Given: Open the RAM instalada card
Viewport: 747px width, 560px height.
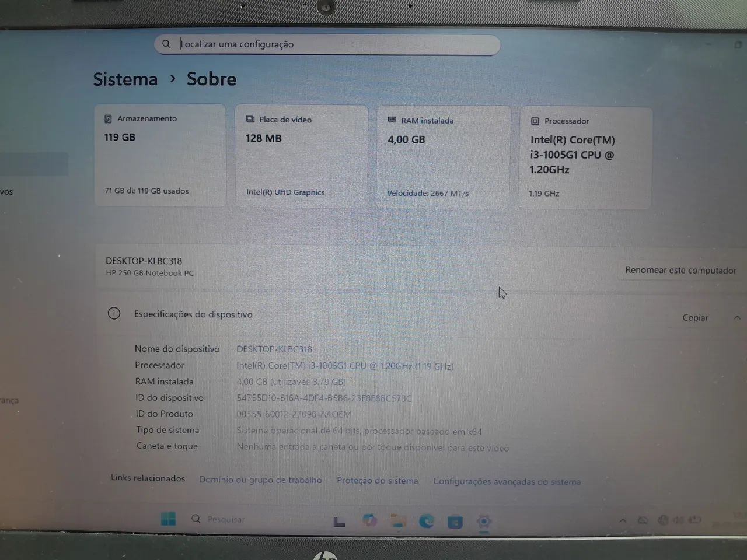Looking at the screenshot, I should click(444, 157).
